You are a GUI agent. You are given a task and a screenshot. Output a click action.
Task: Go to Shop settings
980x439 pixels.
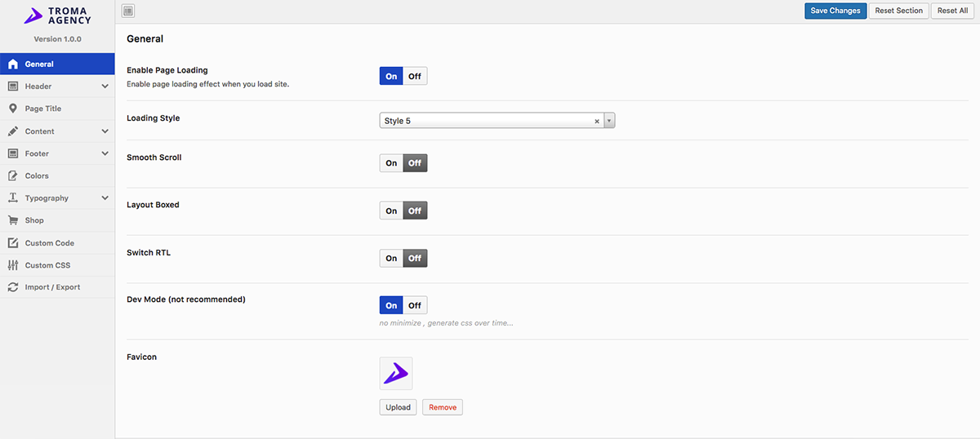(57, 220)
